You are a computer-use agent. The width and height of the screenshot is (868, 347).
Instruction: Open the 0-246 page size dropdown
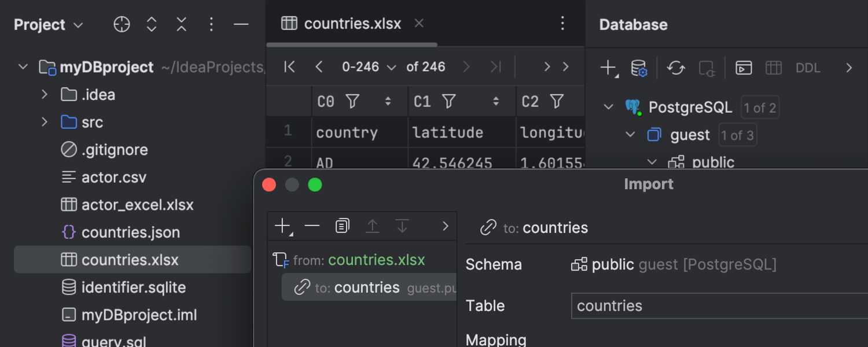[369, 67]
